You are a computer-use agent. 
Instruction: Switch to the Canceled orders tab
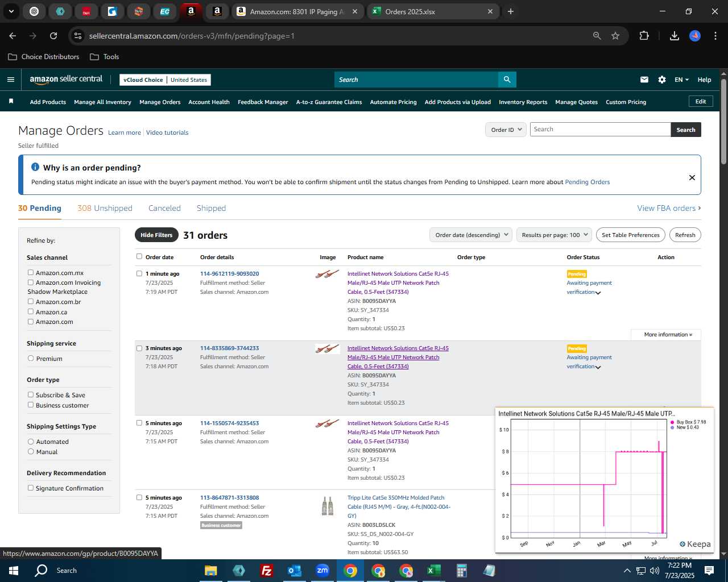tap(164, 208)
